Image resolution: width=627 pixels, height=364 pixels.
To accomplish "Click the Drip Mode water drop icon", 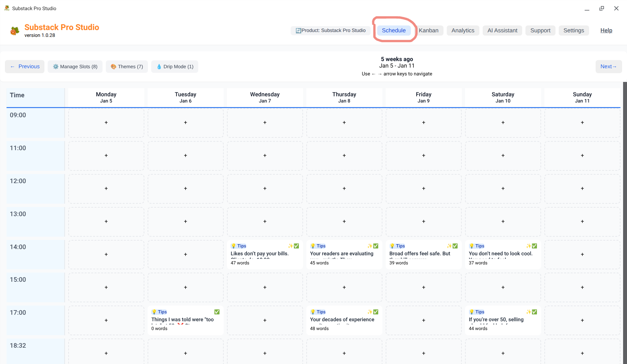I will tap(159, 67).
